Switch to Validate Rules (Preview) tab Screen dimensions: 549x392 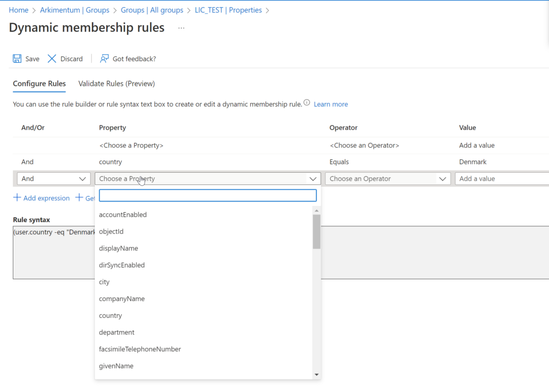(116, 83)
